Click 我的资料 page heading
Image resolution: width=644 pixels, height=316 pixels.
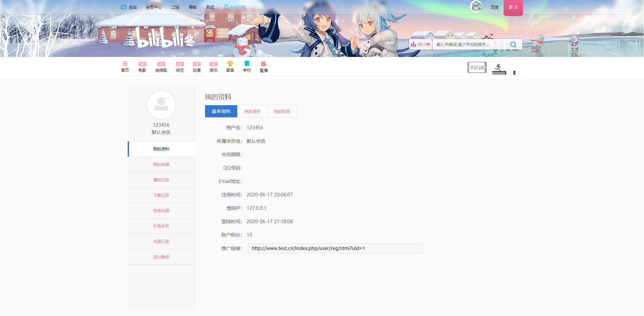[218, 97]
